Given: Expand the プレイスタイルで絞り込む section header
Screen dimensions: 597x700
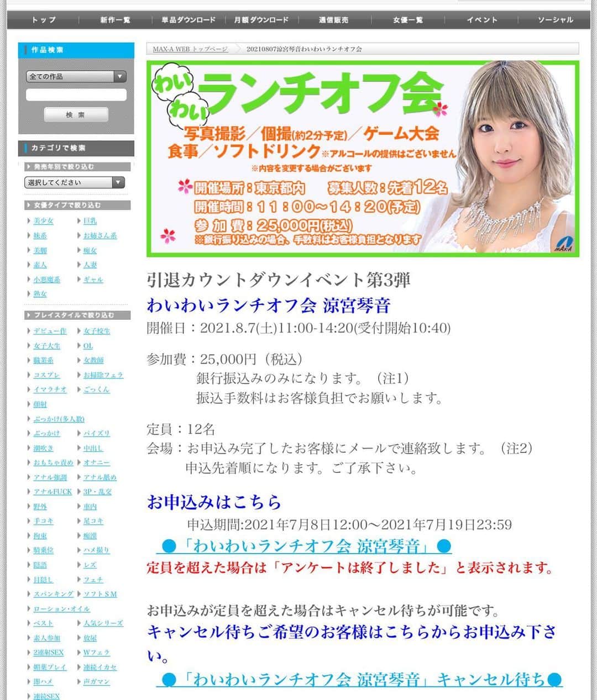Looking at the screenshot, I should [77, 315].
